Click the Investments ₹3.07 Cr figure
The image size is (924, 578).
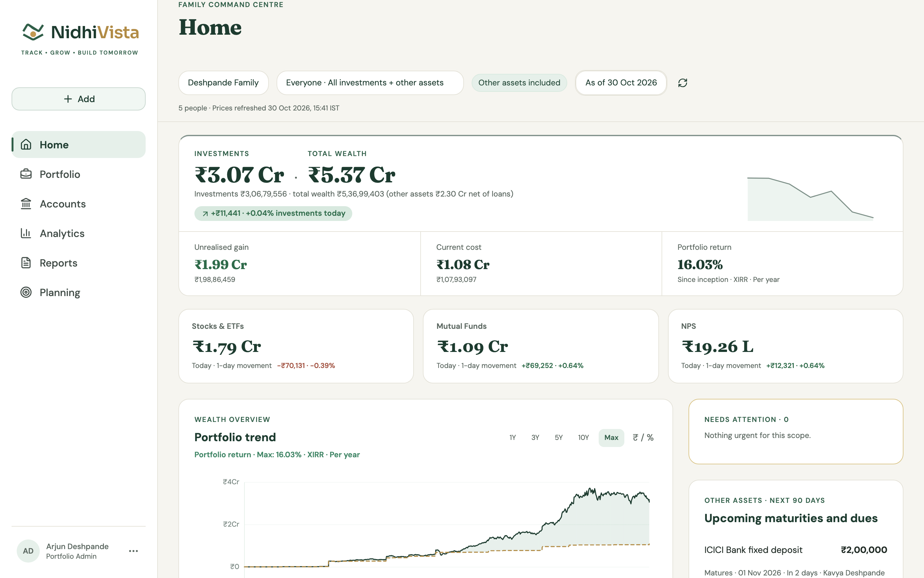click(239, 175)
